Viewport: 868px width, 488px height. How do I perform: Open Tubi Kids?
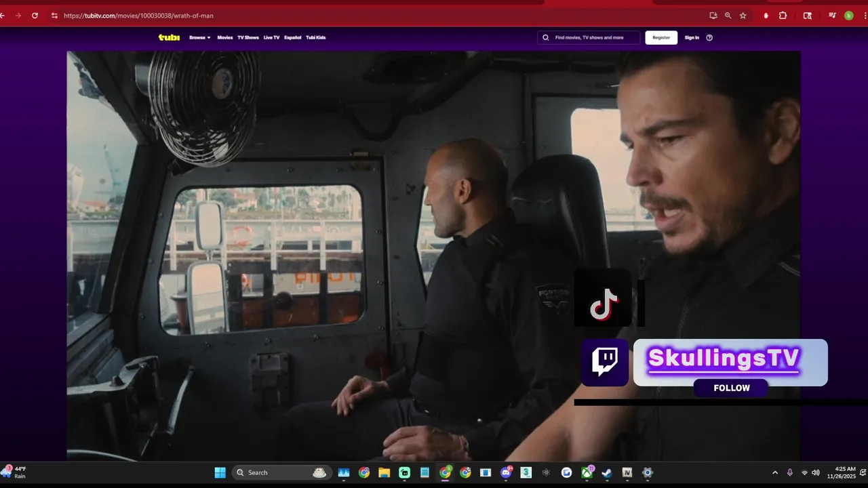tap(316, 37)
